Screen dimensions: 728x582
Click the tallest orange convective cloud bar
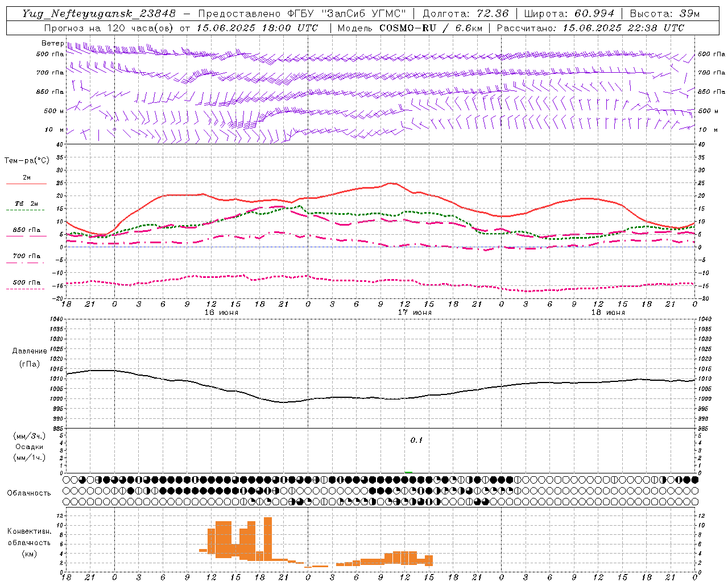[268, 539]
